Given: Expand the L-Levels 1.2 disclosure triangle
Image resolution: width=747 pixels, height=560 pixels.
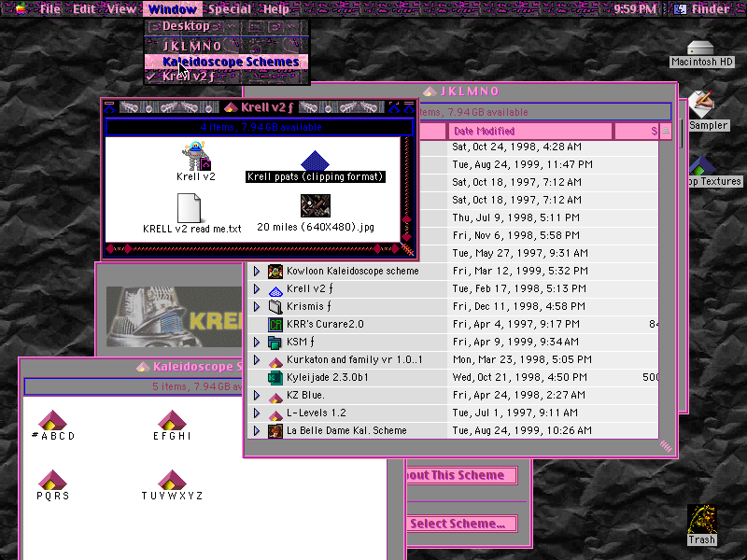Looking at the screenshot, I should pyautogui.click(x=257, y=413).
